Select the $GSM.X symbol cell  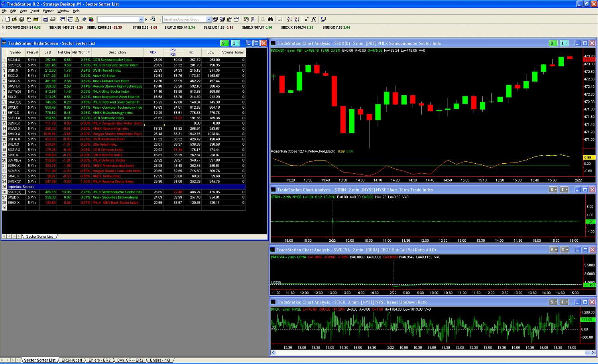tap(16, 60)
